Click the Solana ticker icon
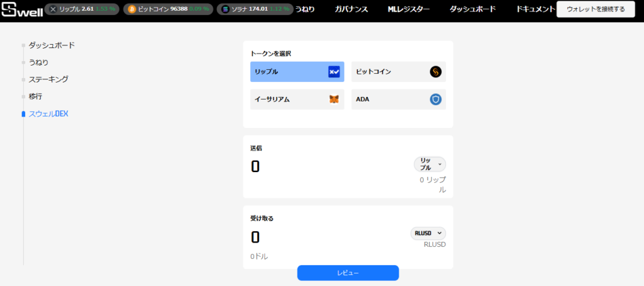Screen dimensions: 644x286 pos(225,9)
